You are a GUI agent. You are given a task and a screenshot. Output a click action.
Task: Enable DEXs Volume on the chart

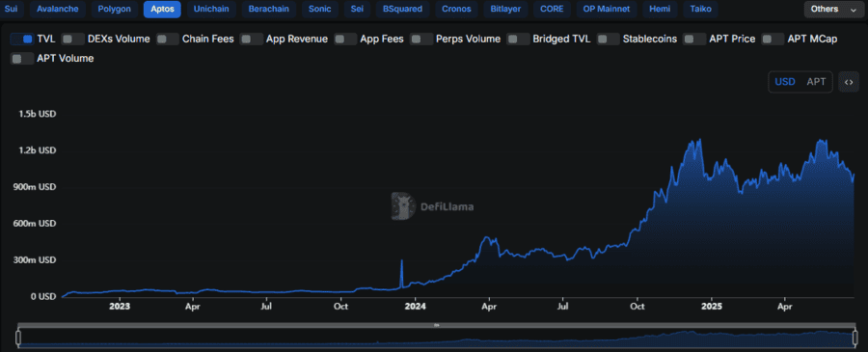tap(72, 39)
